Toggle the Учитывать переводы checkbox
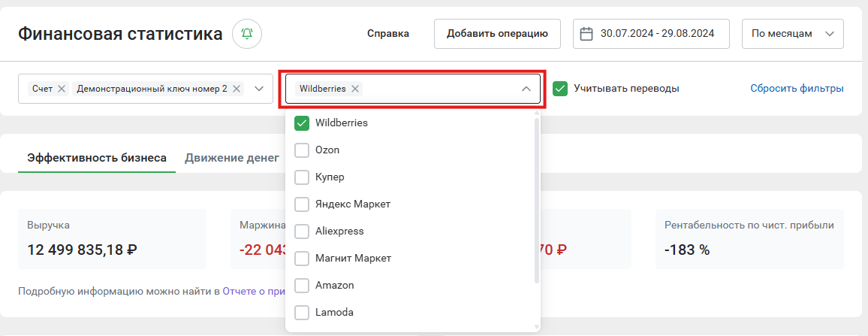This screenshot has width=868, height=336. click(560, 89)
